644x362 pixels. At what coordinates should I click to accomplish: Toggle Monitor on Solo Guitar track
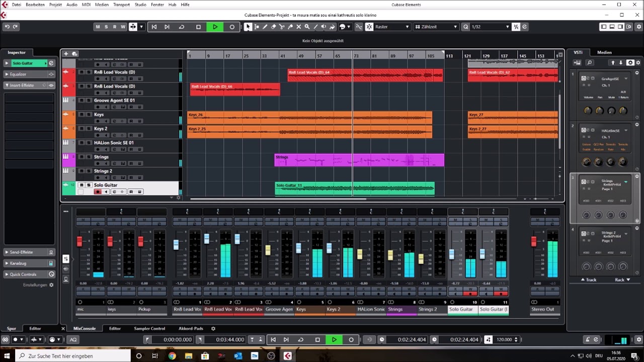[x=106, y=192]
